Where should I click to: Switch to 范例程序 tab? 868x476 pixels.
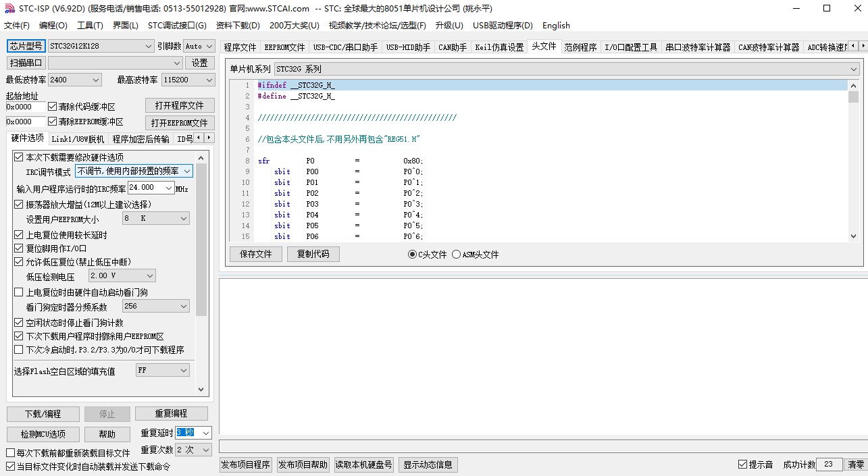(x=580, y=47)
